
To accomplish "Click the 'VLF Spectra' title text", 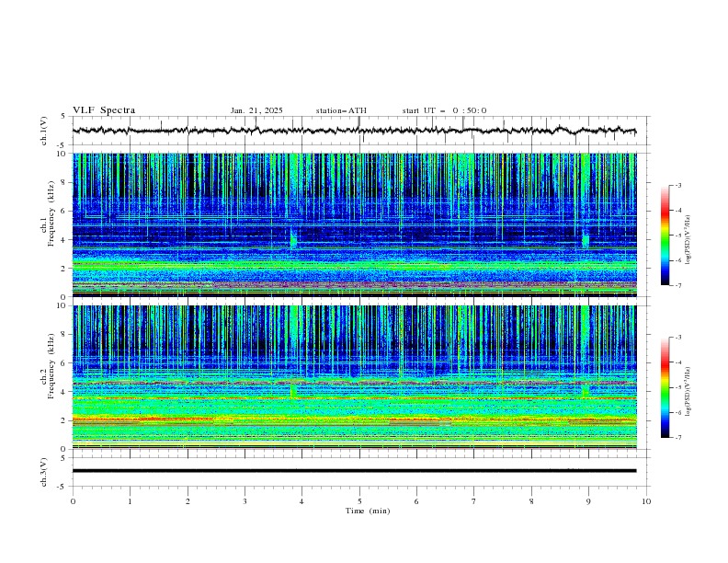I will tap(104, 110).
